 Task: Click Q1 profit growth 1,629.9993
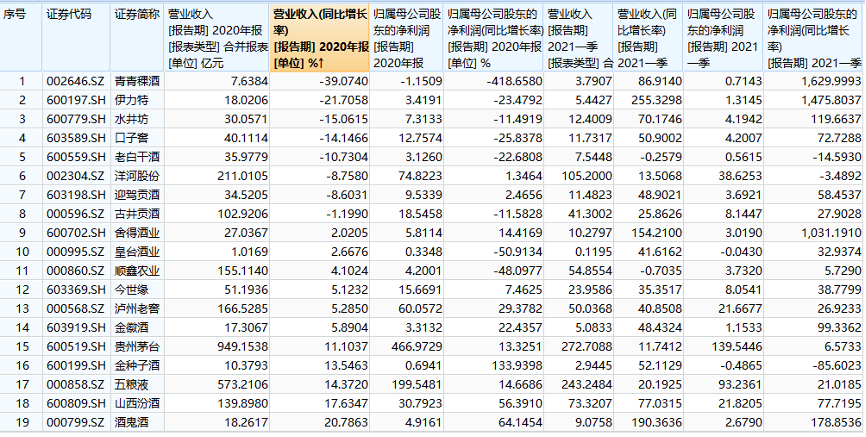[830, 82]
